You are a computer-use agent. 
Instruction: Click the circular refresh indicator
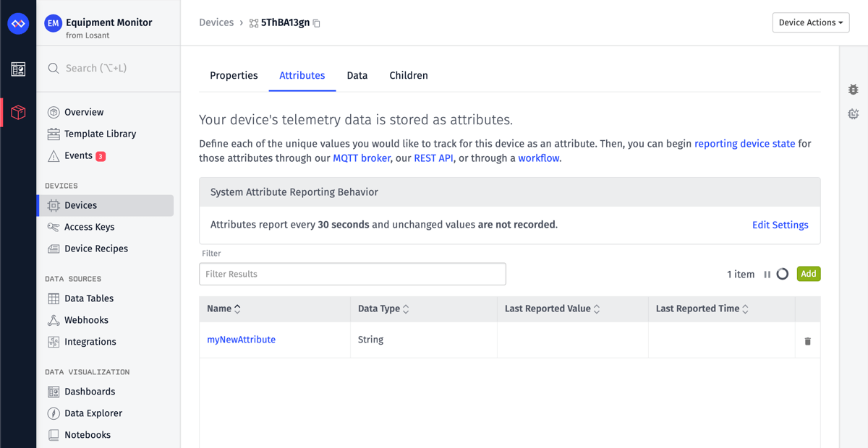click(783, 274)
